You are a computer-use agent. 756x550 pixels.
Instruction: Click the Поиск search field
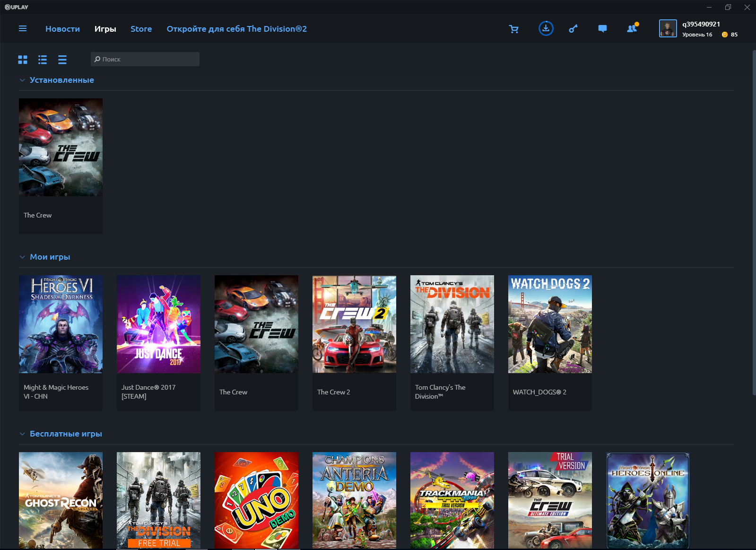click(145, 59)
